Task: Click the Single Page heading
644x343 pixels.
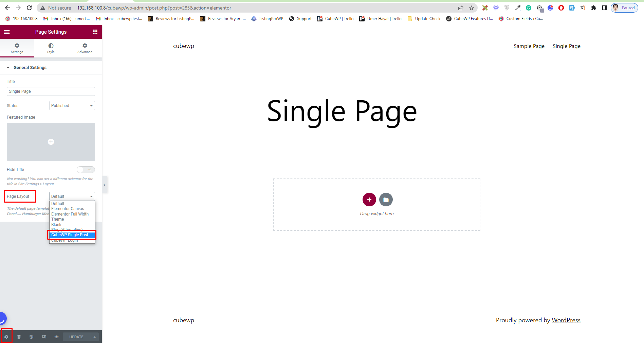Action: [x=342, y=112]
